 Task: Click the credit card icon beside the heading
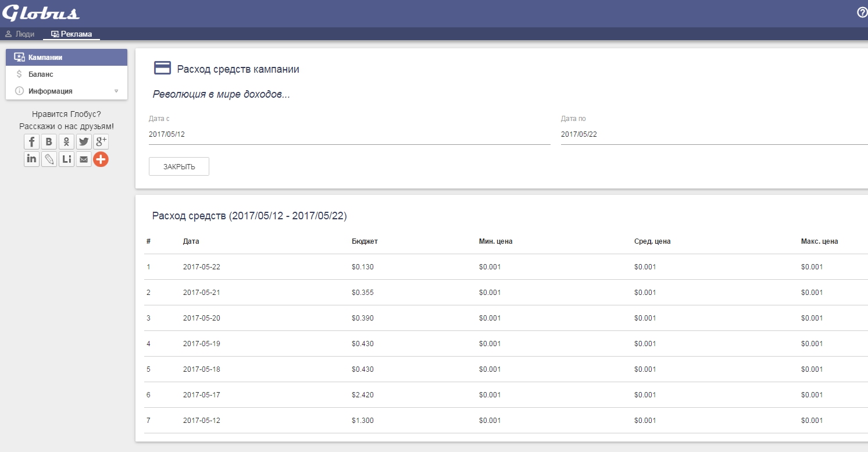coord(162,68)
